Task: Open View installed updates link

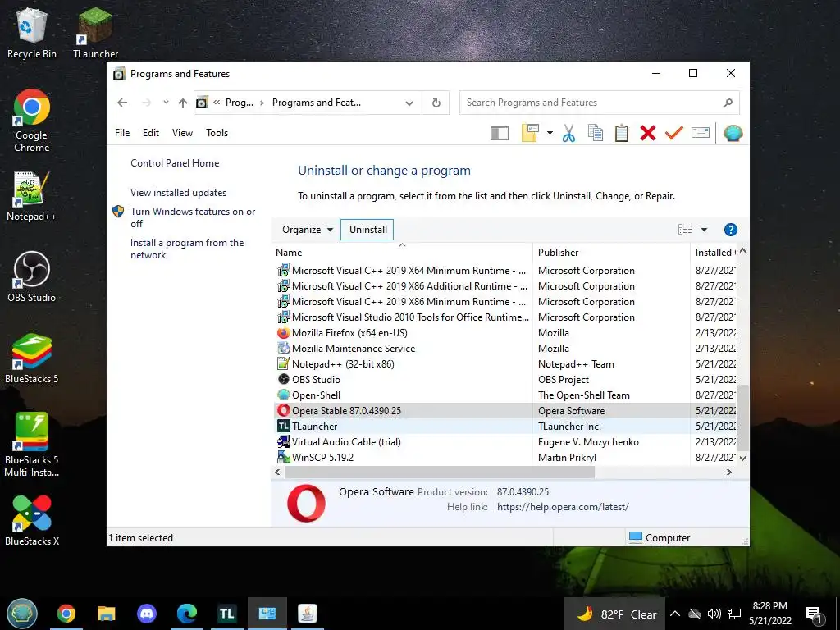Action: coord(178,193)
